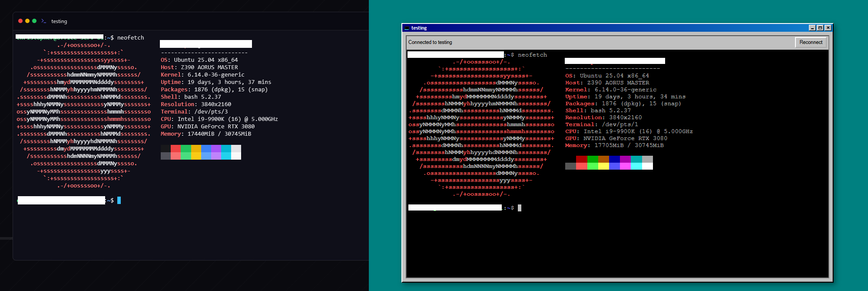Click the top-row yellow swatch in left terminal
868x291 pixels.
coord(196,149)
